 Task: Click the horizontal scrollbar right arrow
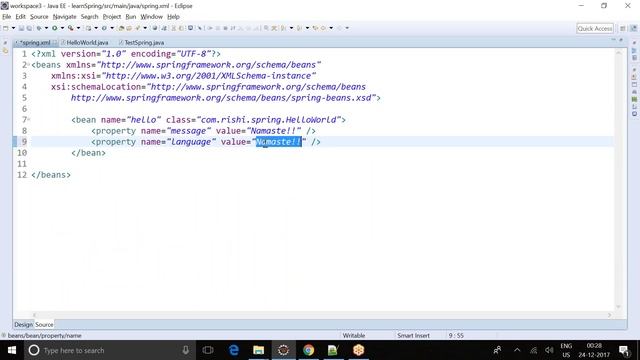610,315
